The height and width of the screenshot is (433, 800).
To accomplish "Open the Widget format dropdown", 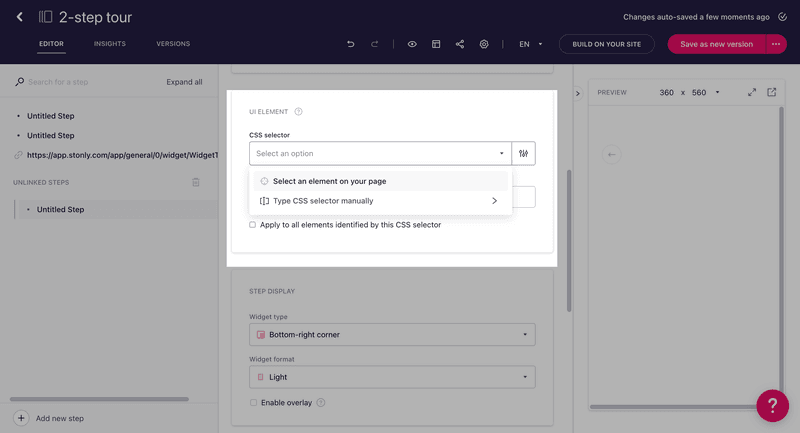I will (x=392, y=377).
